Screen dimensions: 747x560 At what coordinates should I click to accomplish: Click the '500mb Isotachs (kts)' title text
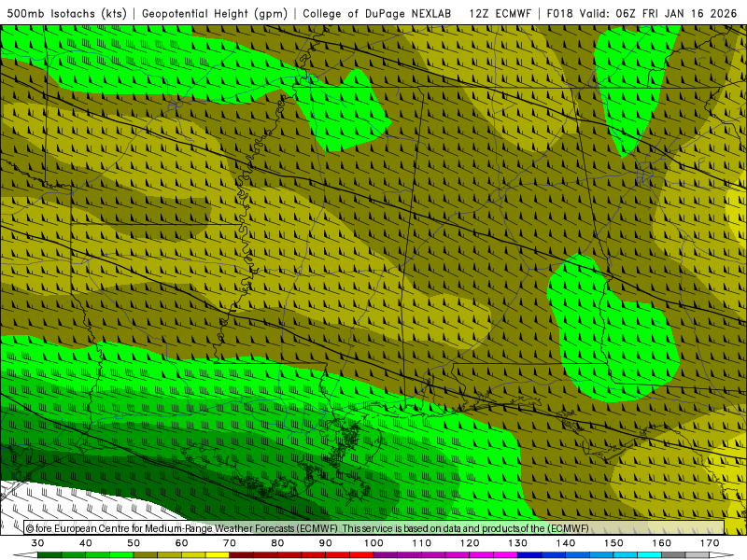point(66,14)
